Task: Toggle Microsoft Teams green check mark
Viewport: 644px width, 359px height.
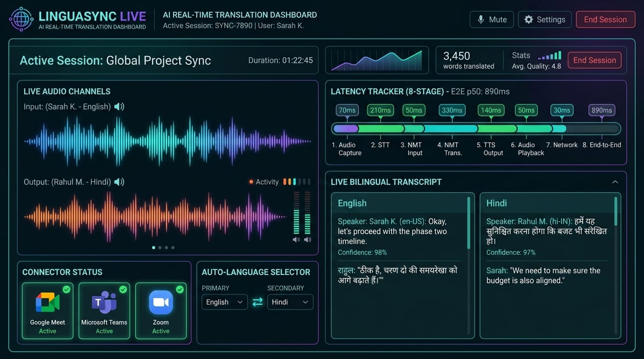Action: (x=123, y=289)
